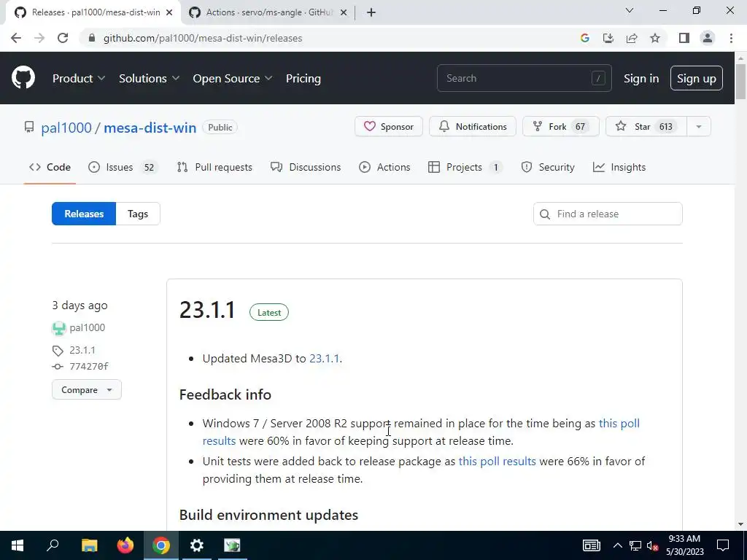Click the 23.1.1 tag in sidebar
The width and height of the screenshot is (747, 560).
coord(82,350)
